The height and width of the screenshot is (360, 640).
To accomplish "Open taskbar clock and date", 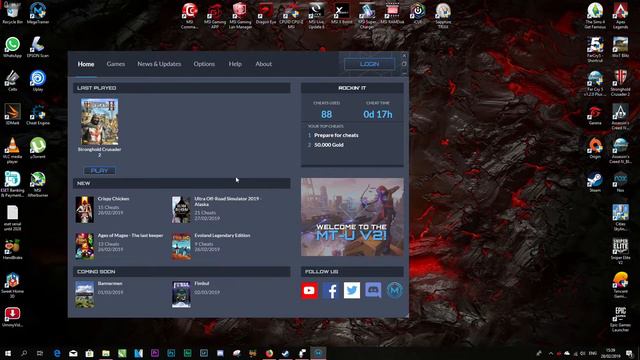I will (611, 353).
